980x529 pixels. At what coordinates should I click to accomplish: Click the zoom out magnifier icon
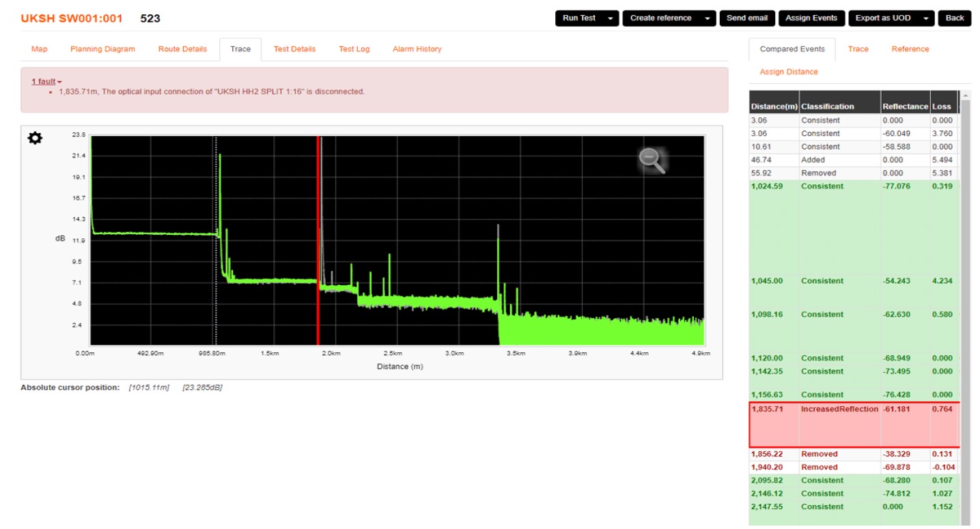pos(652,160)
